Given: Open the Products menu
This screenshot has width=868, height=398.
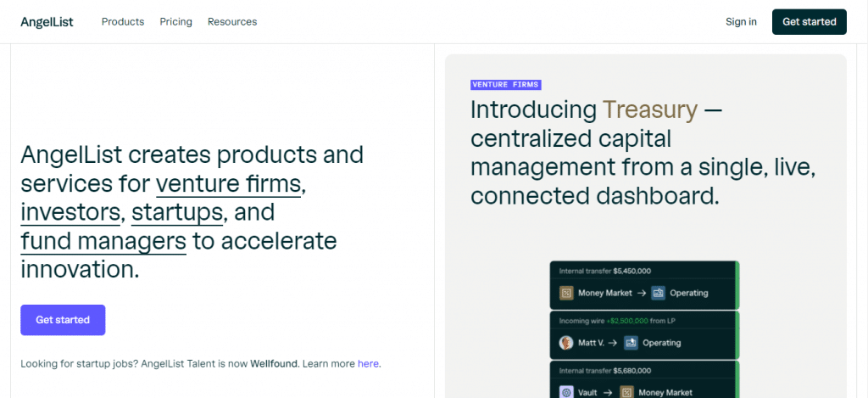Looking at the screenshot, I should coord(123,22).
